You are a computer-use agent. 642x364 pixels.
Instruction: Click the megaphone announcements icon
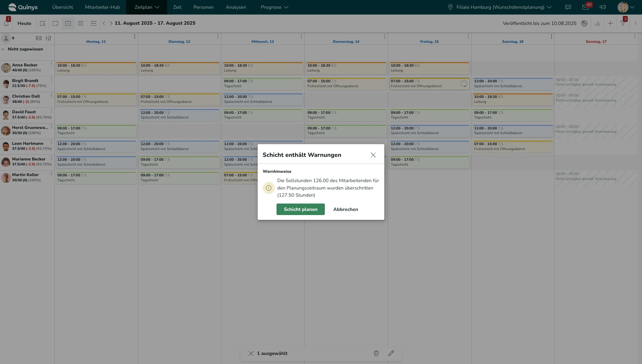pyautogui.click(x=603, y=7)
